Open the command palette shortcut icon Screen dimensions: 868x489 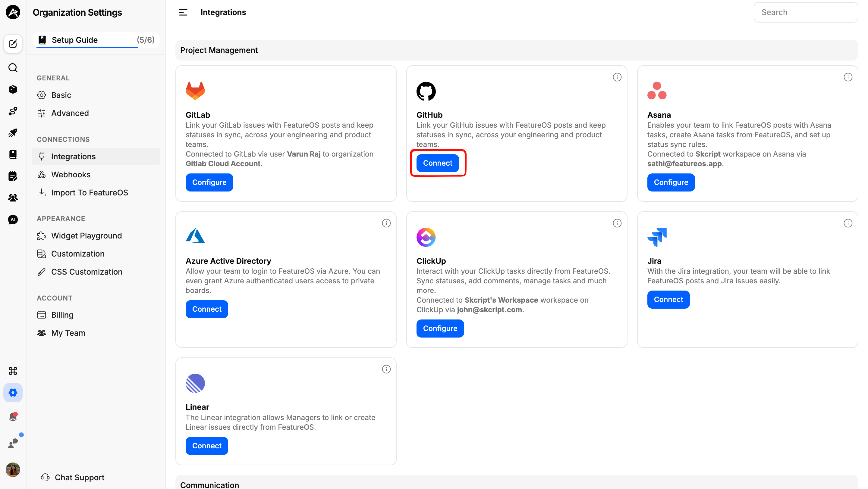[x=13, y=371]
